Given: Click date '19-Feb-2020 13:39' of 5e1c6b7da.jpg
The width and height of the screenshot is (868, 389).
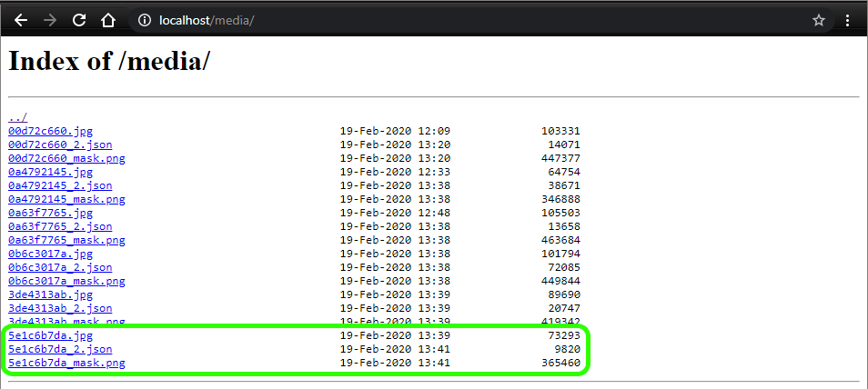Looking at the screenshot, I should pos(395,336).
